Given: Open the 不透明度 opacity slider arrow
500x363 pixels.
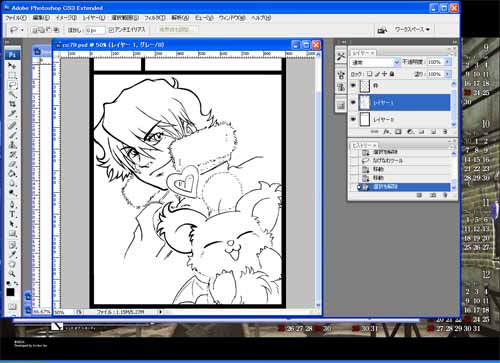Looking at the screenshot, I should (448, 62).
